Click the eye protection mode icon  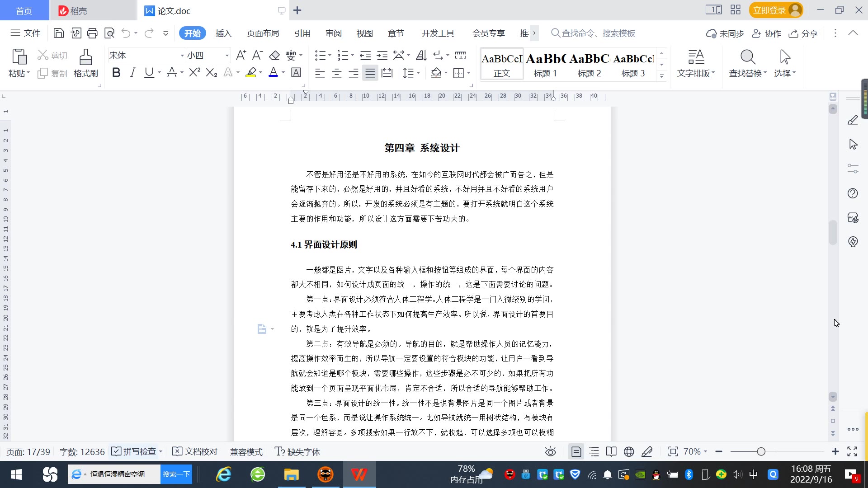tap(550, 452)
